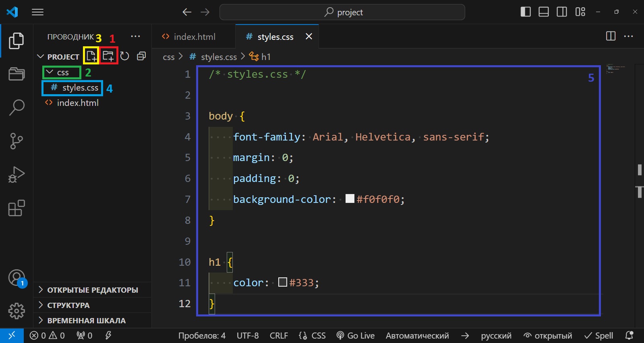Click the project search command box
Image resolution: width=644 pixels, height=343 pixels.
[342, 12]
